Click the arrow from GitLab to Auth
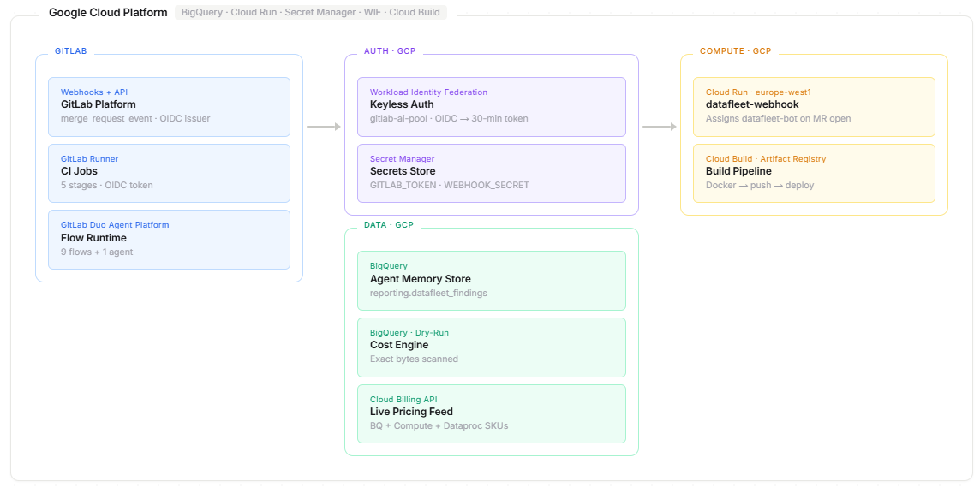Viewport: 980px width, 493px height. [324, 127]
